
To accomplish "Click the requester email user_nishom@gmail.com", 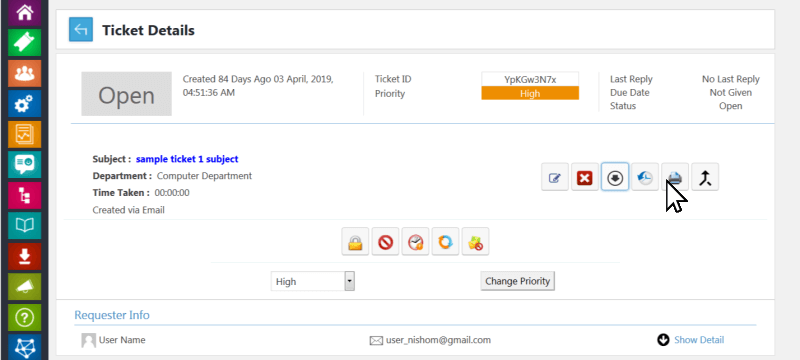I will point(438,340).
